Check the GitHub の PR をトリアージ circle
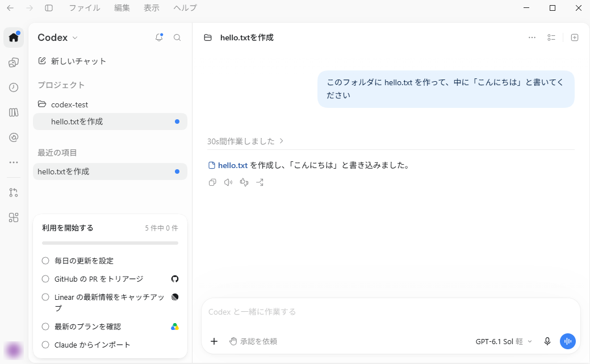Screen dimensions: 590x364 point(45,279)
